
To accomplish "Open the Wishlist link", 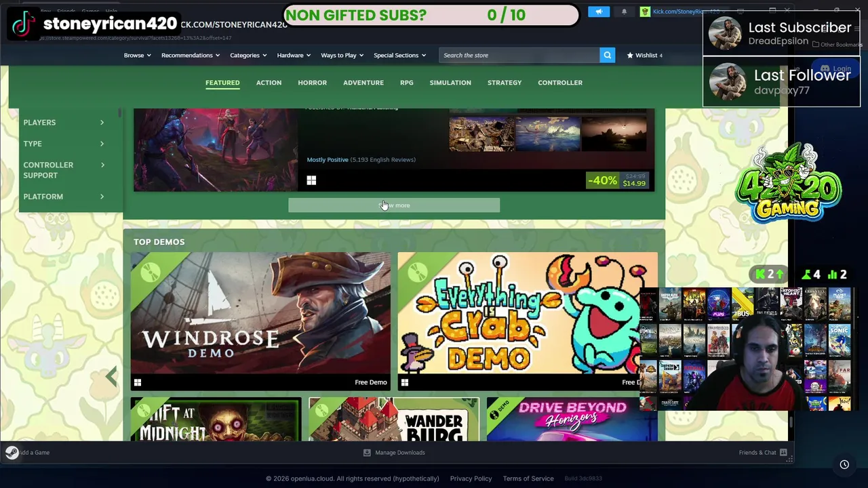I will point(644,56).
